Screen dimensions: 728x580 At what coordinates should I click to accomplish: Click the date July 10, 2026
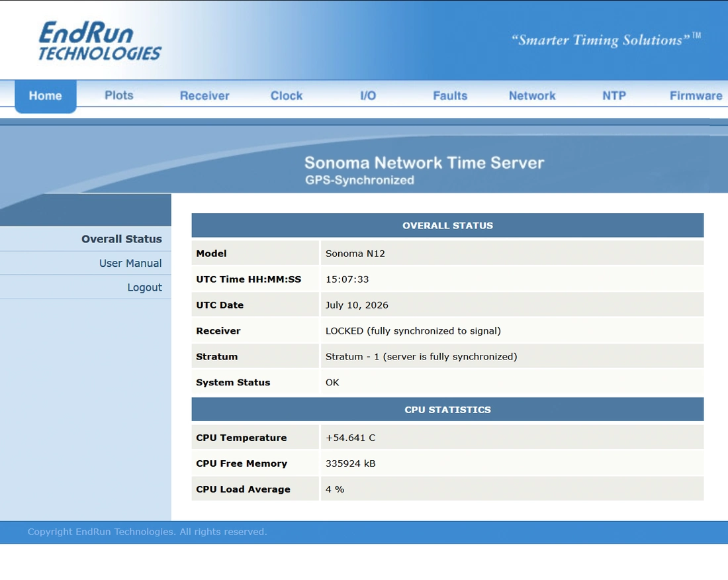(x=357, y=305)
